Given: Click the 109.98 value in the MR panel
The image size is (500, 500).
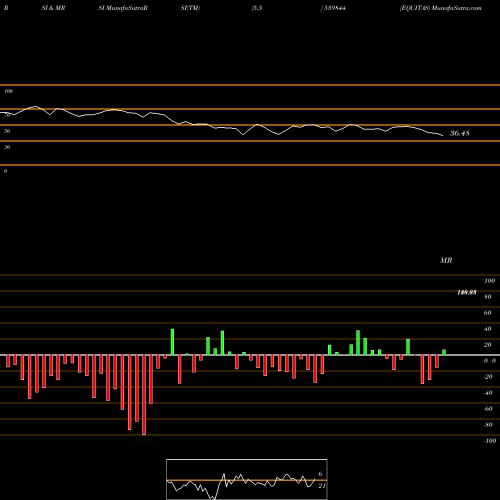Looking at the screenshot, I should tap(467, 292).
